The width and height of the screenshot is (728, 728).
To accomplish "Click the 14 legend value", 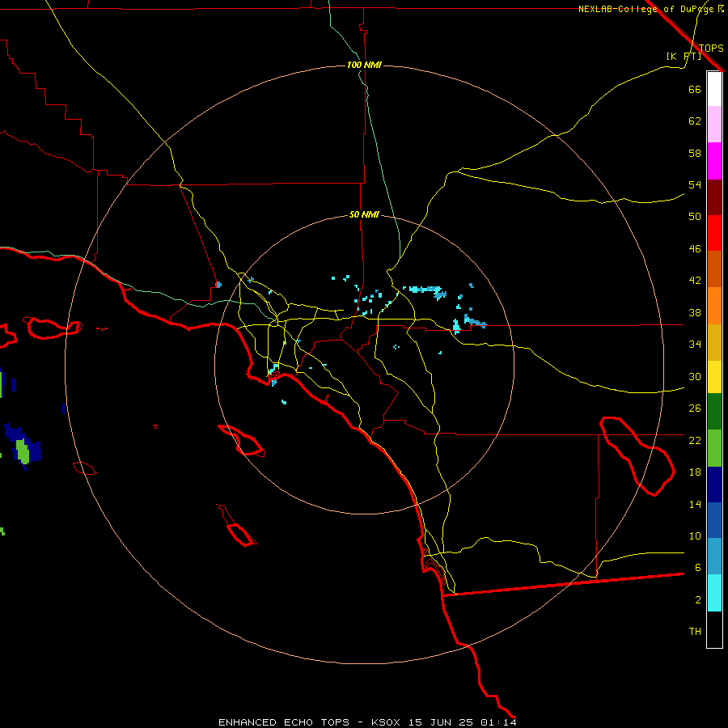I will point(695,504).
